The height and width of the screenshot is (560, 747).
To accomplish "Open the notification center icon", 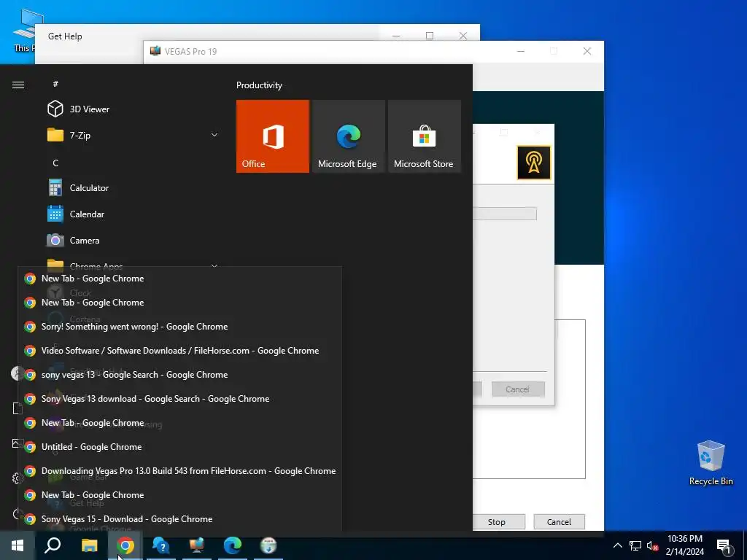I will [724, 545].
